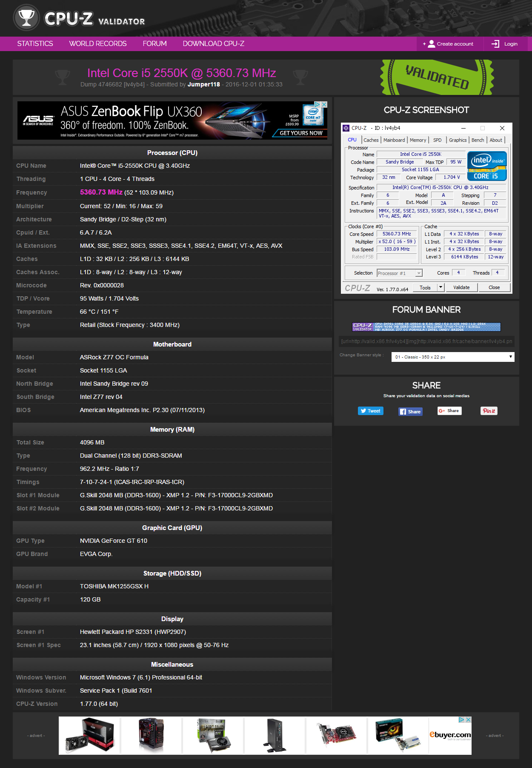Select the Mainboard tab in CPU-Z screenshot
This screenshot has height=768, width=532.
click(394, 140)
